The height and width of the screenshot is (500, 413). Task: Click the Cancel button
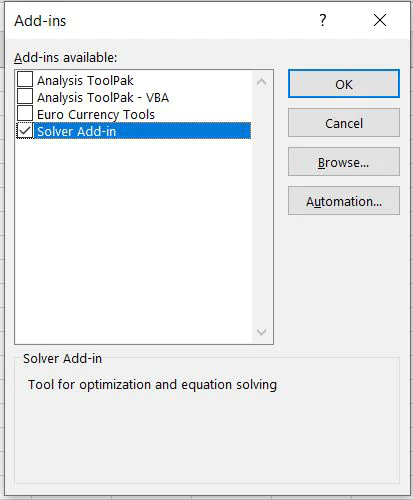click(x=344, y=123)
